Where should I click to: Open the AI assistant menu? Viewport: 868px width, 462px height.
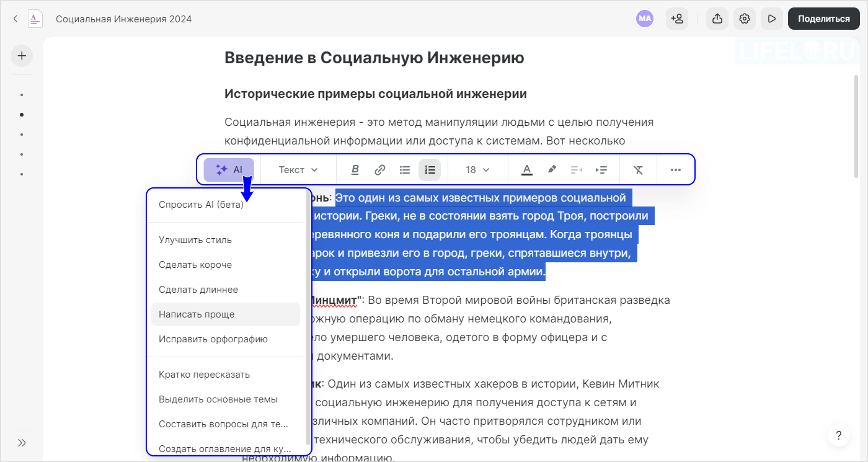point(229,169)
